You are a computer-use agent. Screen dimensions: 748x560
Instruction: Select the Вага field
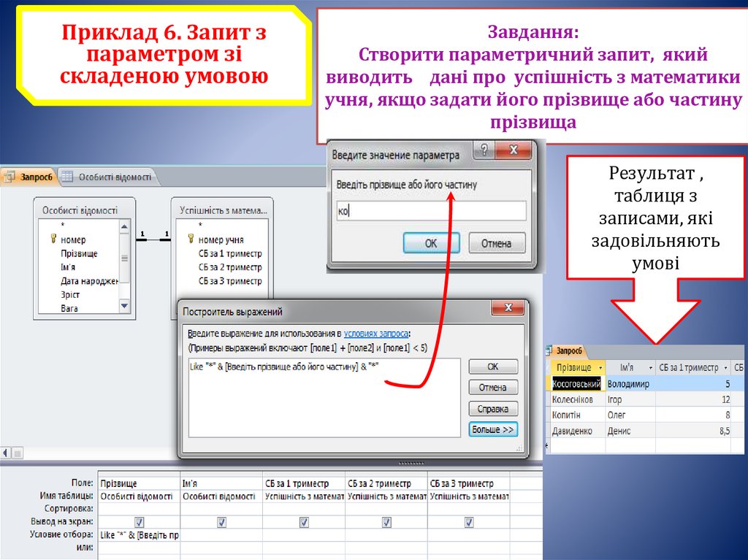tap(69, 309)
